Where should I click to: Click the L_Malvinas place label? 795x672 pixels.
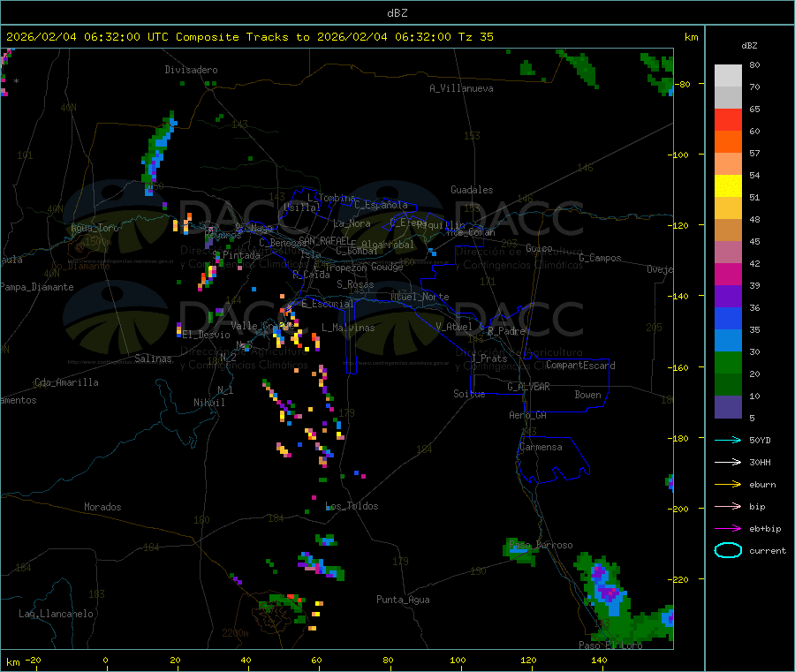pyautogui.click(x=348, y=328)
